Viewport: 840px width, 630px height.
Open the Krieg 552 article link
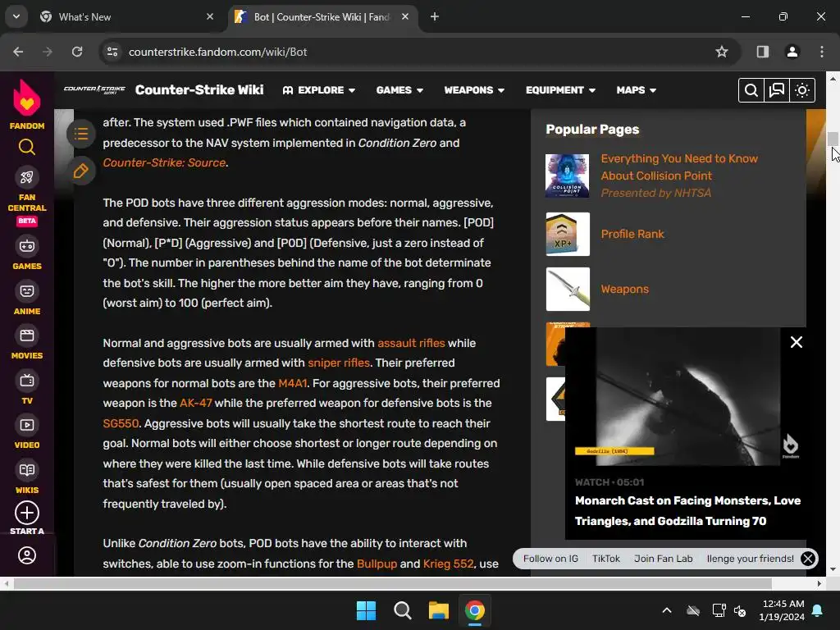pos(449,564)
